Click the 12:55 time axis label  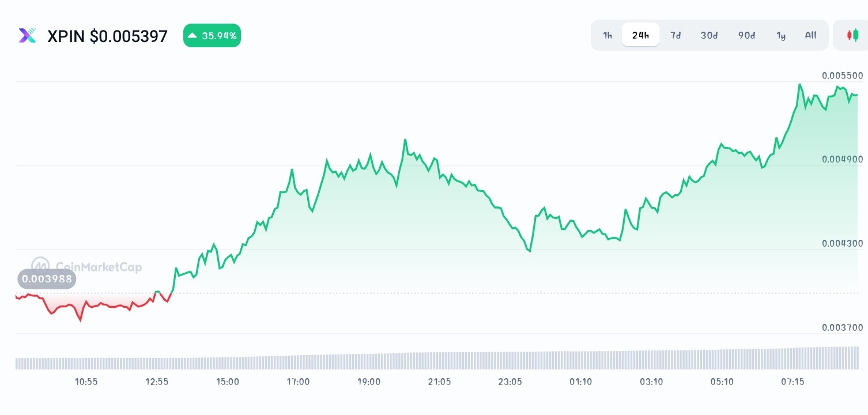coord(157,382)
